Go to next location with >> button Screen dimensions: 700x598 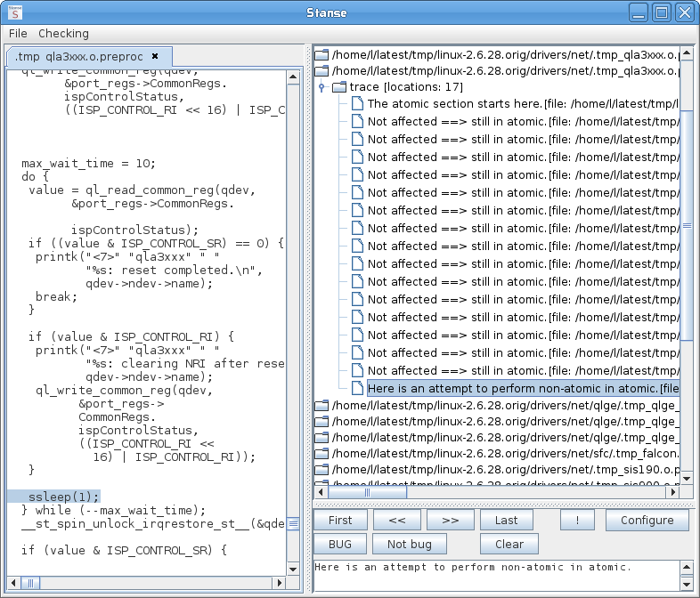click(450, 521)
